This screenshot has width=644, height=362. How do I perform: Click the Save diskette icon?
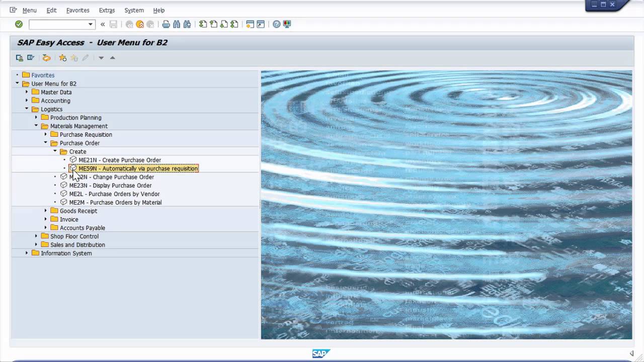point(113,24)
